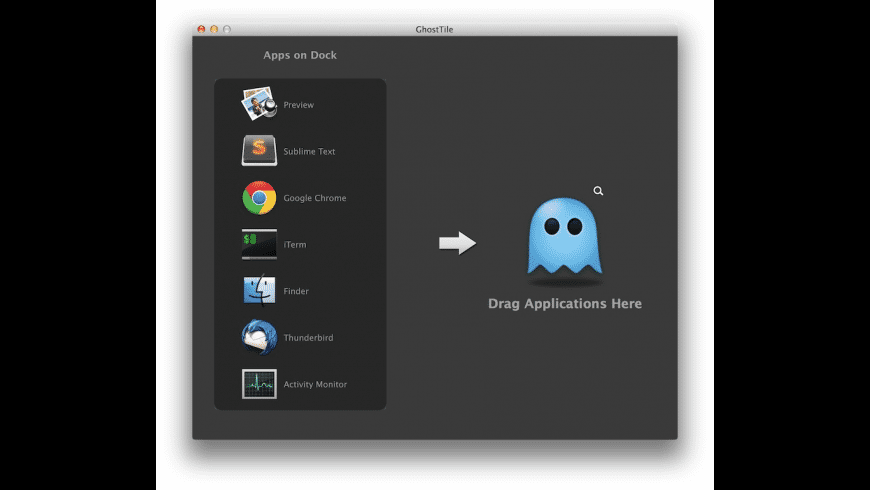Click the white right-pointing arrow
Viewport: 870px width, 490px height.
point(457,243)
